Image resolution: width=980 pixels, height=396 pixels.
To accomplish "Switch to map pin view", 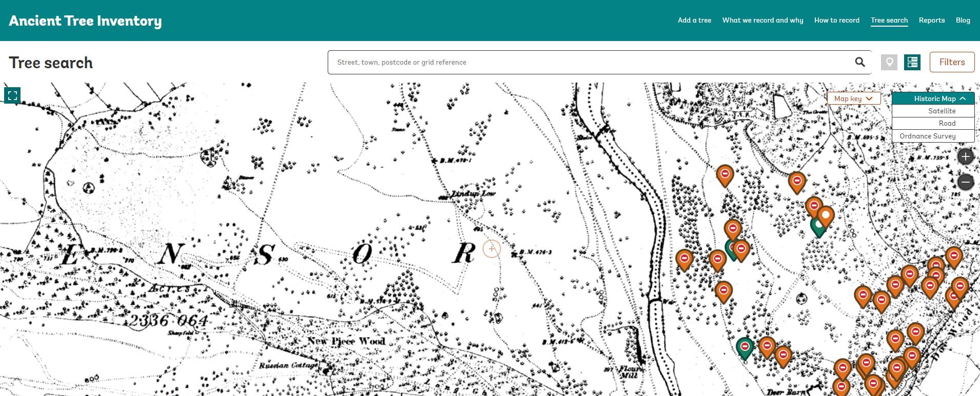I will pos(889,62).
